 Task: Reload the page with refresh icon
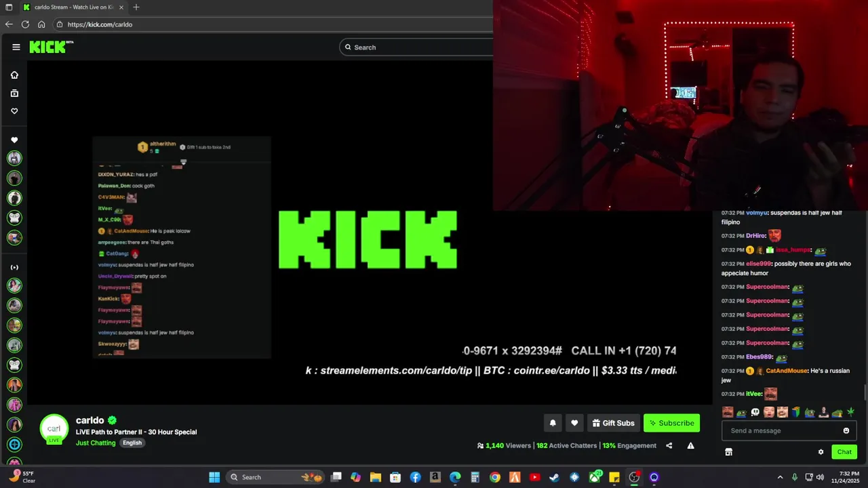25,24
